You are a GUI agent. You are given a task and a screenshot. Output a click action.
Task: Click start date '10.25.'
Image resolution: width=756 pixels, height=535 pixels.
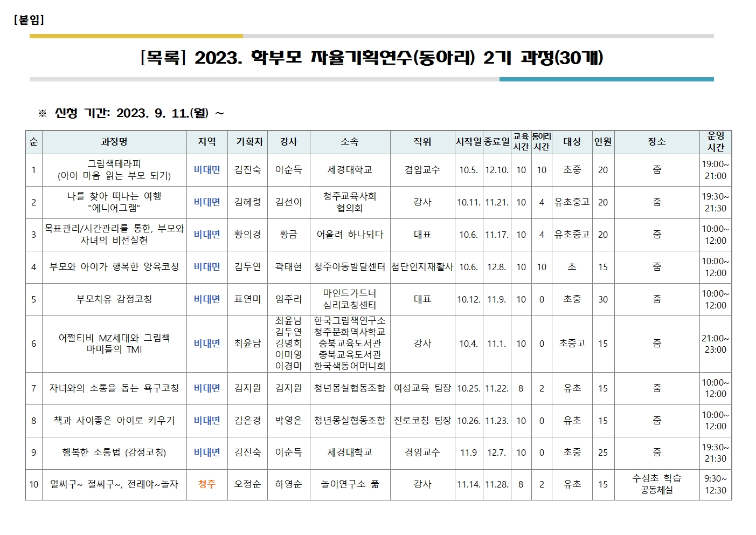tap(469, 388)
